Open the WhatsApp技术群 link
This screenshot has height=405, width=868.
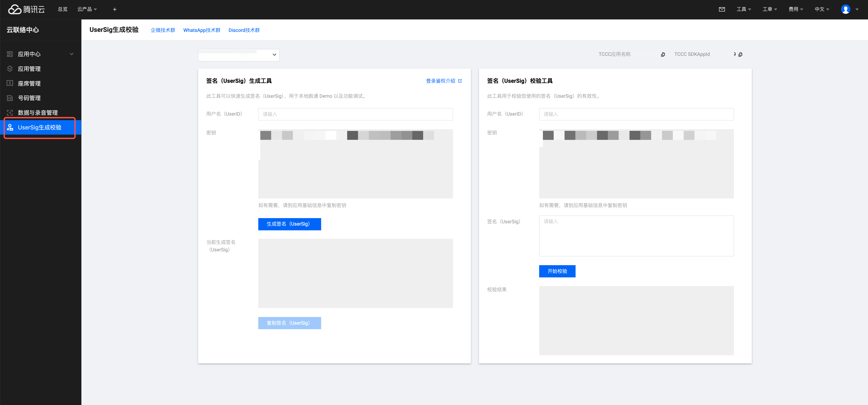(x=202, y=30)
